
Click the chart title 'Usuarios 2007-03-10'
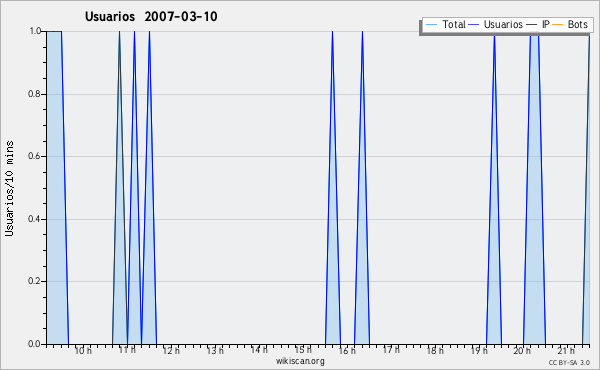[x=151, y=16]
